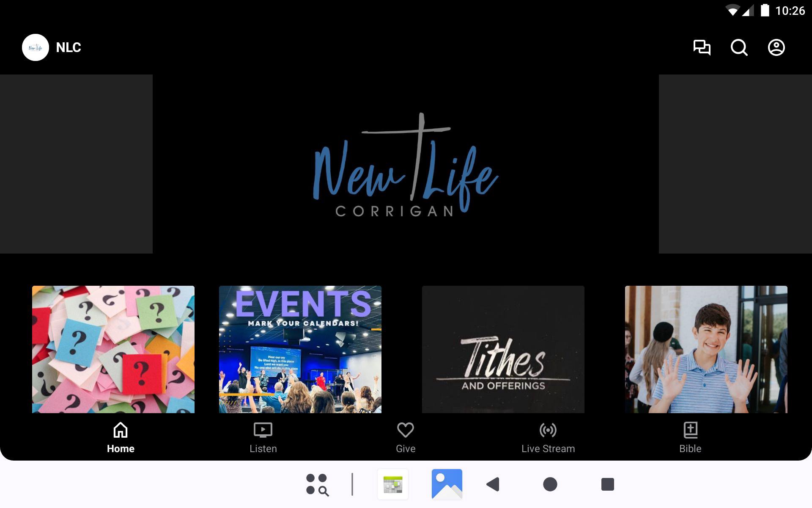Open app drawer search icon in taskbar
Screen dimensions: 812x508
point(317,484)
